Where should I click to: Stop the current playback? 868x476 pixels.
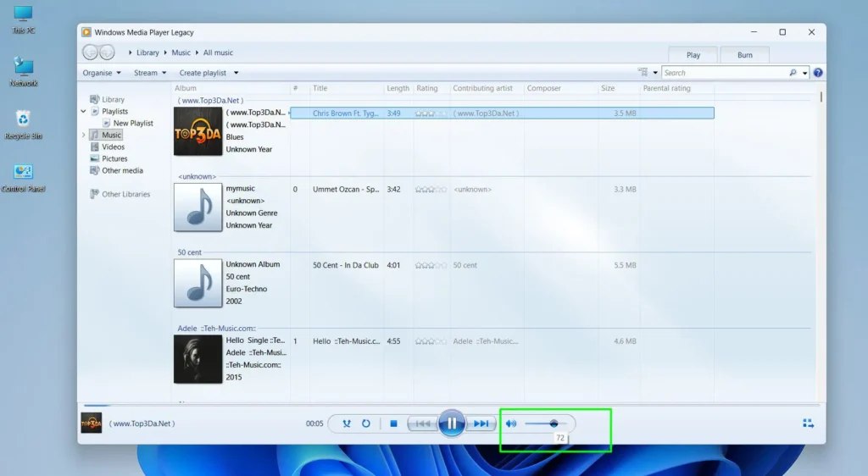point(393,423)
